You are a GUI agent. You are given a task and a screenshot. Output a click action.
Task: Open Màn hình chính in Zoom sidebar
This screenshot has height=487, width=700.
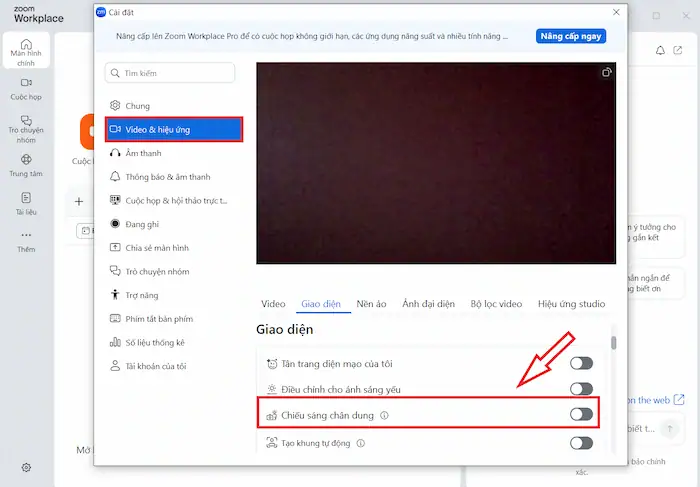click(x=26, y=50)
